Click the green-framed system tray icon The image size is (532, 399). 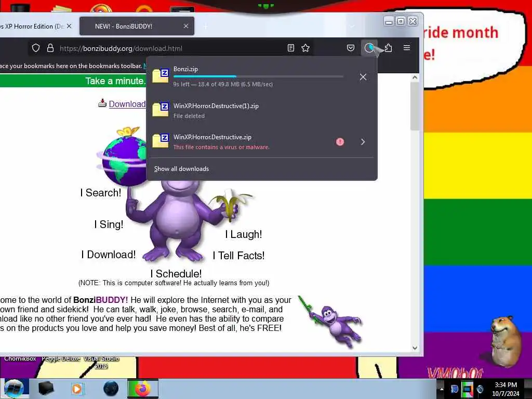(467, 389)
